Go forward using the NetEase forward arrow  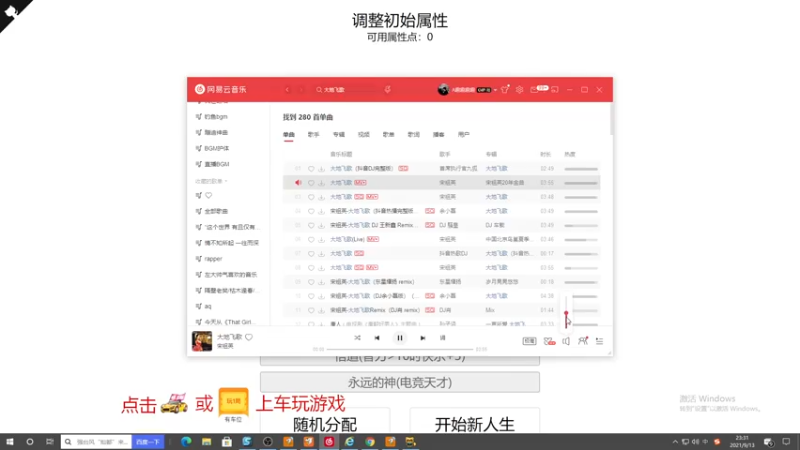302,90
